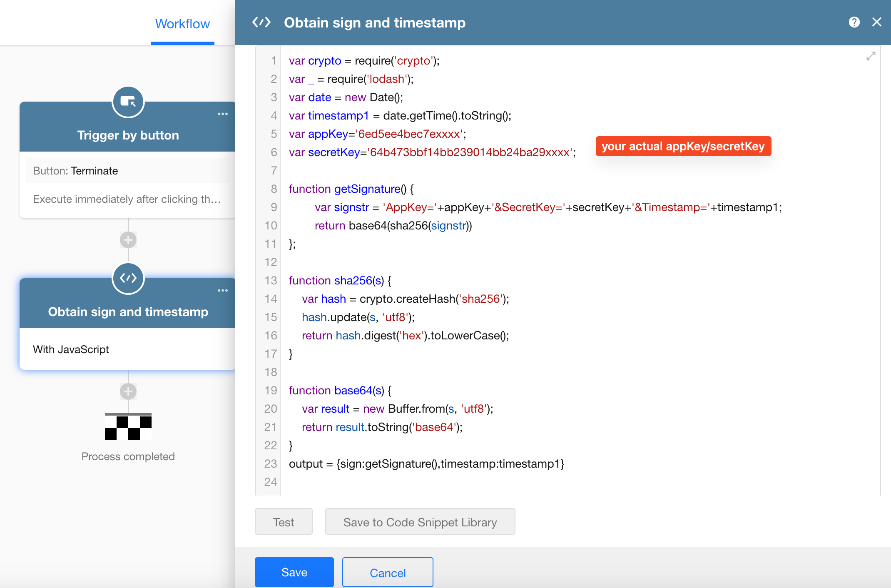The image size is (891, 588).
Task: Click the Trigger by button node icon
Action: tap(128, 102)
